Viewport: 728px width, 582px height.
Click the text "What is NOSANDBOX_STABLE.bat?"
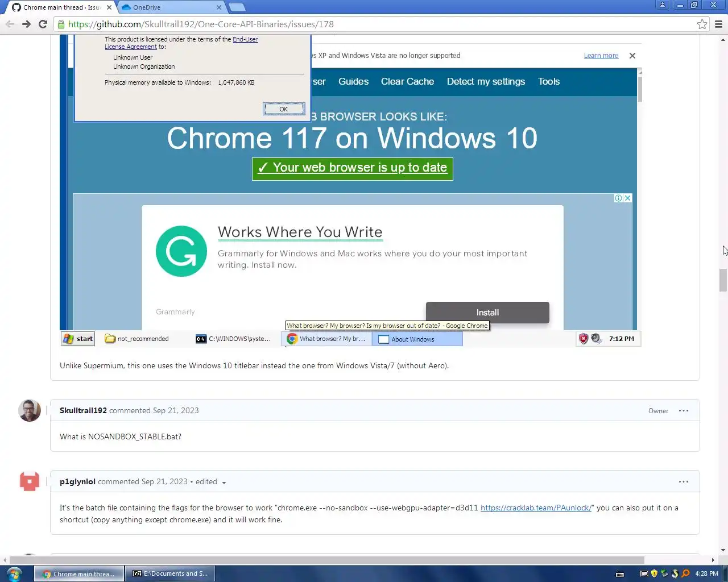pyautogui.click(x=121, y=436)
